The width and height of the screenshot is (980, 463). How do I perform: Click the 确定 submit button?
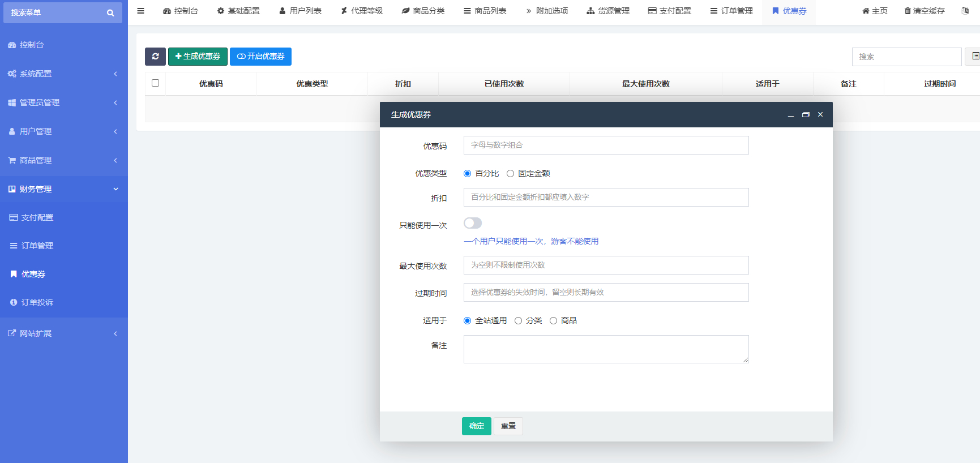476,426
